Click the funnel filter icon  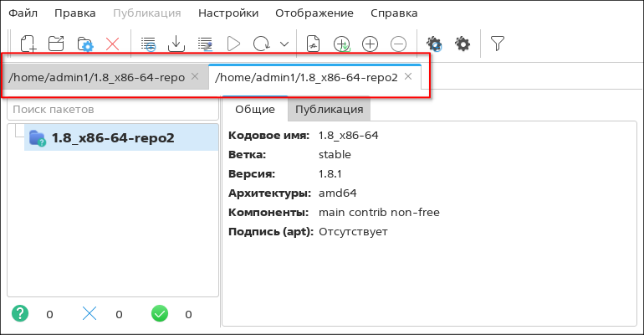pos(498,44)
